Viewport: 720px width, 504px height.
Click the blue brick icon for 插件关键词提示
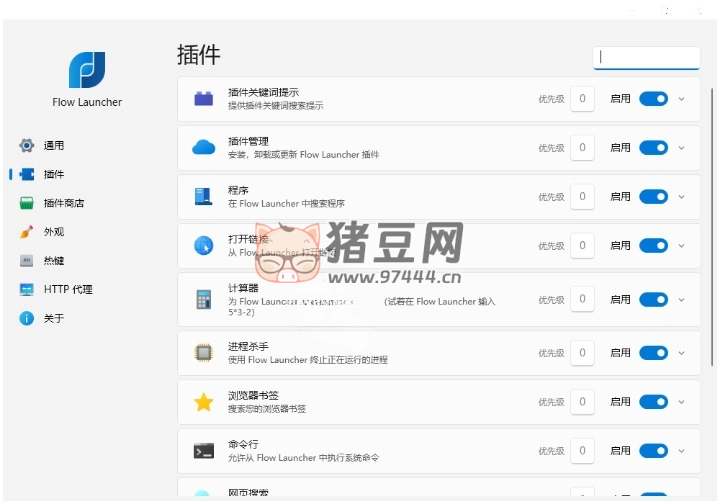pyautogui.click(x=204, y=99)
